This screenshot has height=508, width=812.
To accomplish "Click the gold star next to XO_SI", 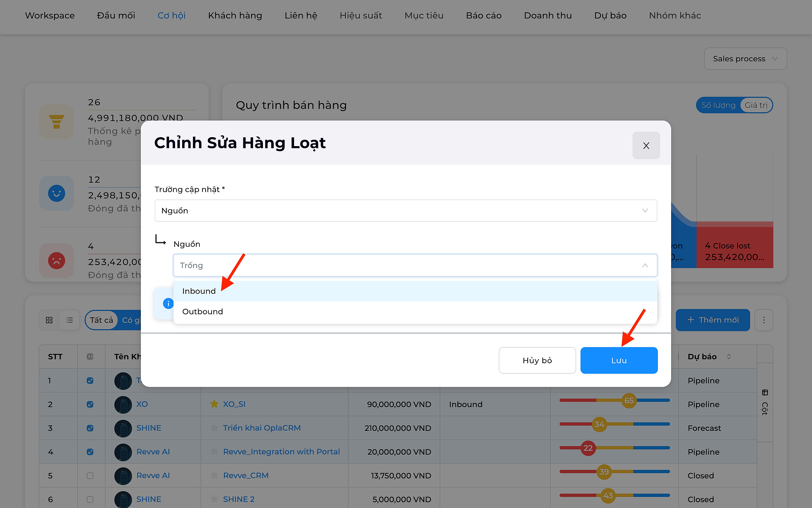I will 214,404.
